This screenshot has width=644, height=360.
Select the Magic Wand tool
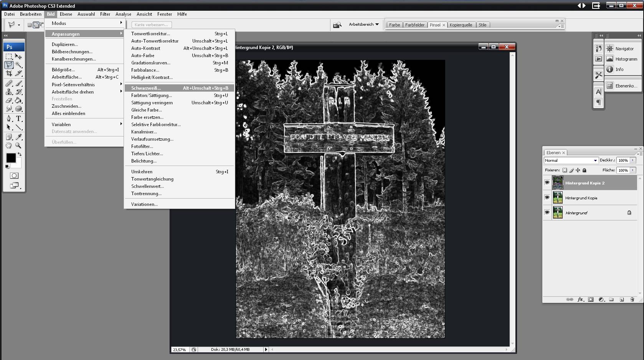18,65
